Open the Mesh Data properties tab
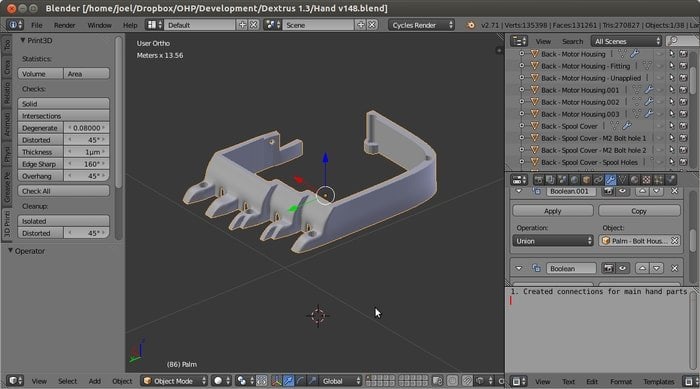Viewport: 700px width, 389px height. (622, 180)
